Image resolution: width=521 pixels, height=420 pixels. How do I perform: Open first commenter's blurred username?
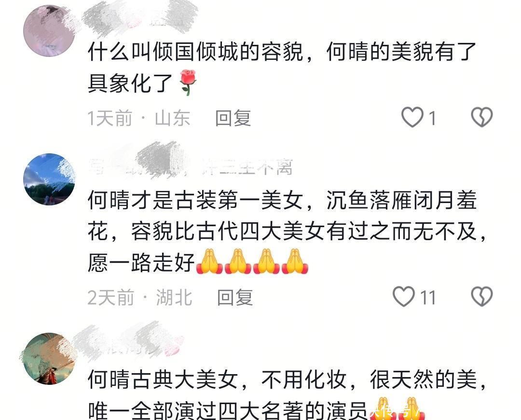tap(139, 17)
